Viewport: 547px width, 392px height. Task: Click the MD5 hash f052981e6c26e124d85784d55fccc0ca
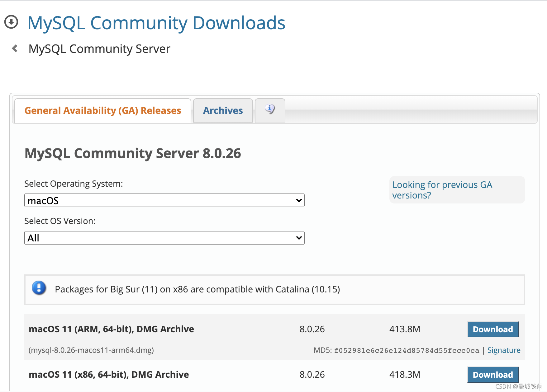pos(407,351)
